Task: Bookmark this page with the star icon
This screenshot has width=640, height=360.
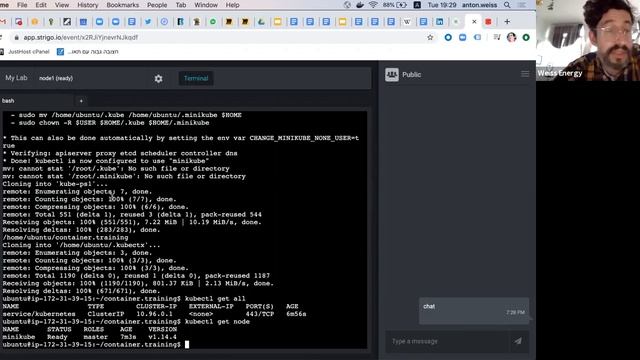Action: pos(430,37)
